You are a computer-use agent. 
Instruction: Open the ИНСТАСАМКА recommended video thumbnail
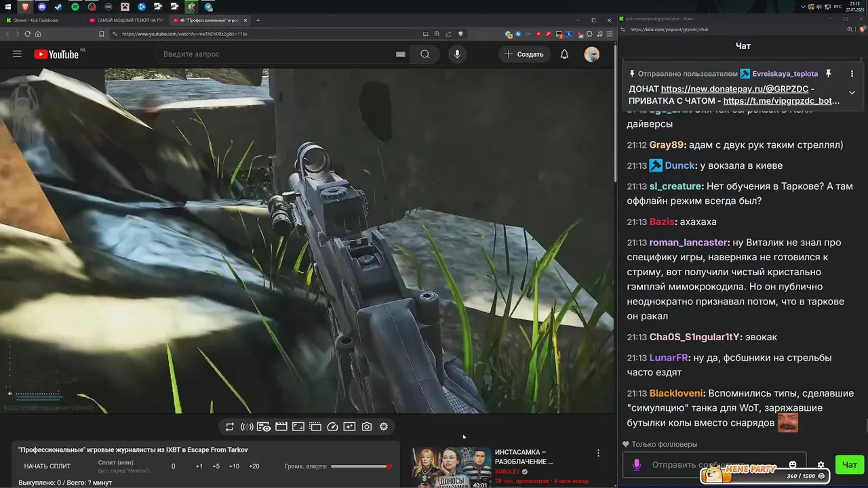click(x=451, y=467)
